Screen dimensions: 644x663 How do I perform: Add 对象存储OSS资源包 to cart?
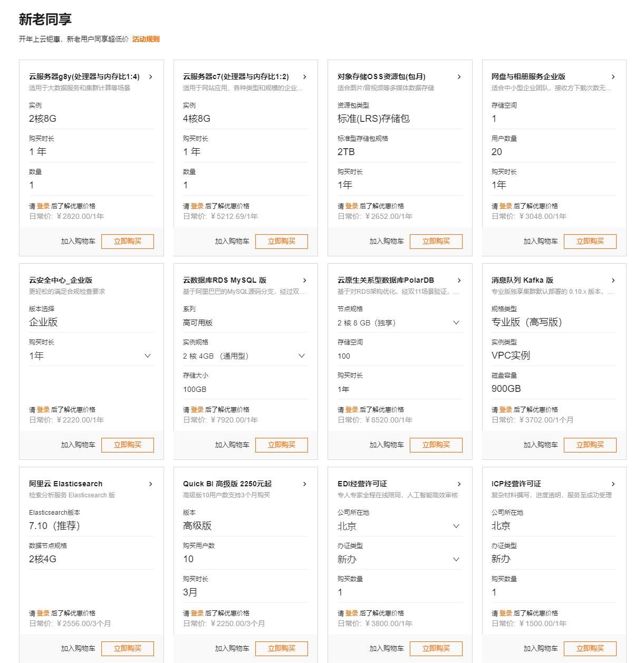pos(387,242)
